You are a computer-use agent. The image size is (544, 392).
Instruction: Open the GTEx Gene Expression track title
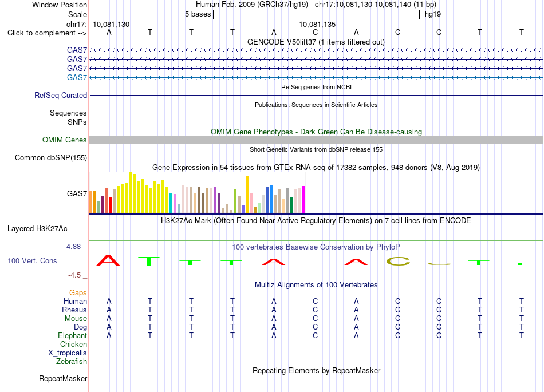(x=316, y=168)
